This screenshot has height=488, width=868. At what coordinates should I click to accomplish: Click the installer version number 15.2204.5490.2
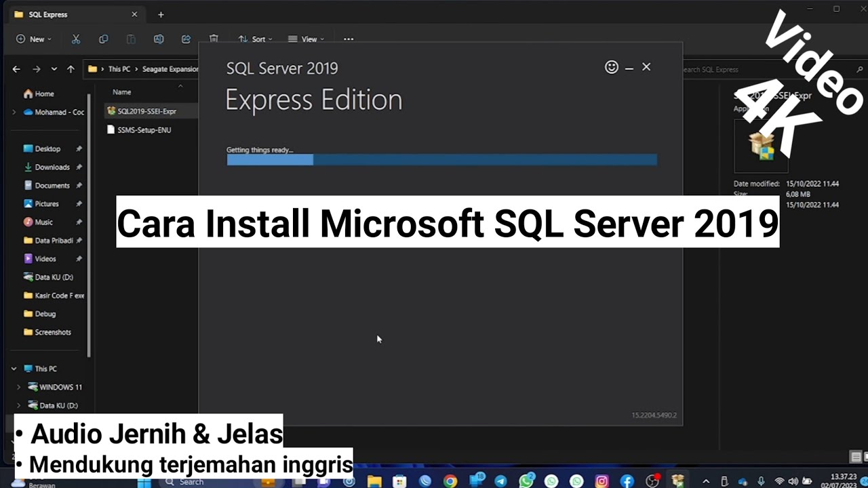click(654, 415)
